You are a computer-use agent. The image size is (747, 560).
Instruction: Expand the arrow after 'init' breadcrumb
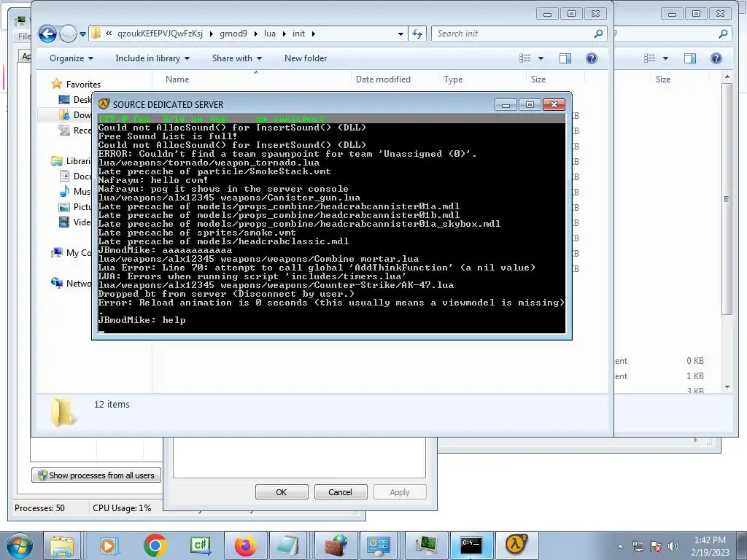[x=314, y=34]
